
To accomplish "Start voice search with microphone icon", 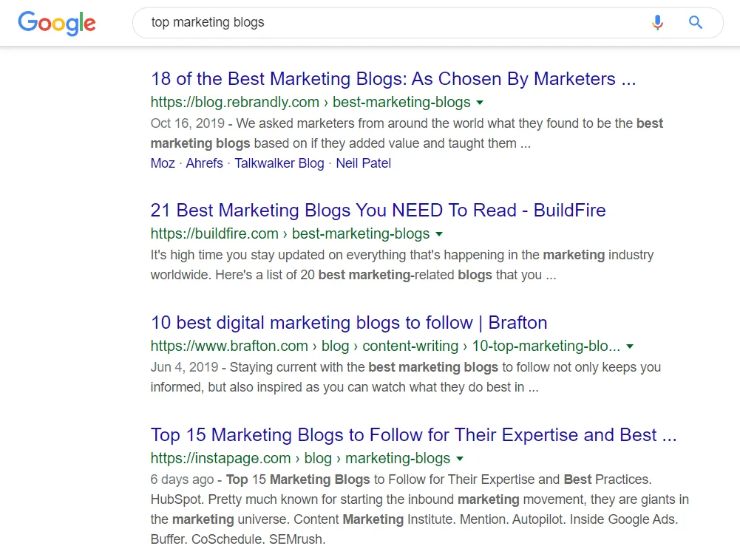I will click(657, 22).
